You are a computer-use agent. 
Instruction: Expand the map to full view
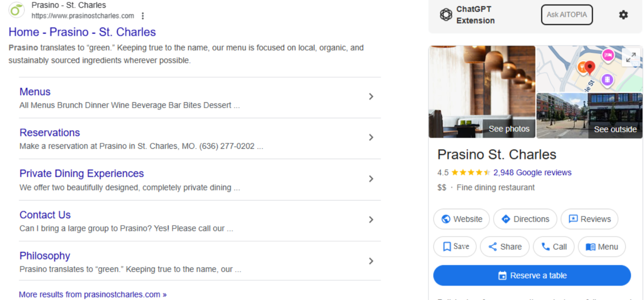click(631, 57)
